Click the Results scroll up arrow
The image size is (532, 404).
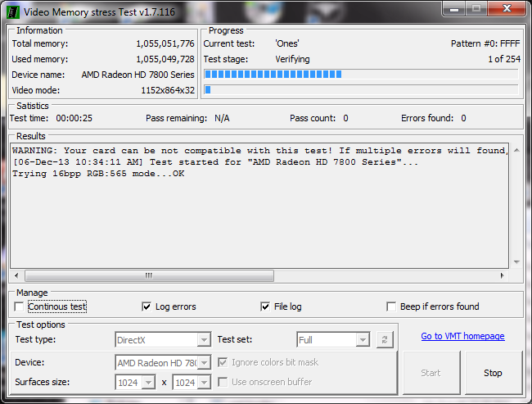pos(516,150)
